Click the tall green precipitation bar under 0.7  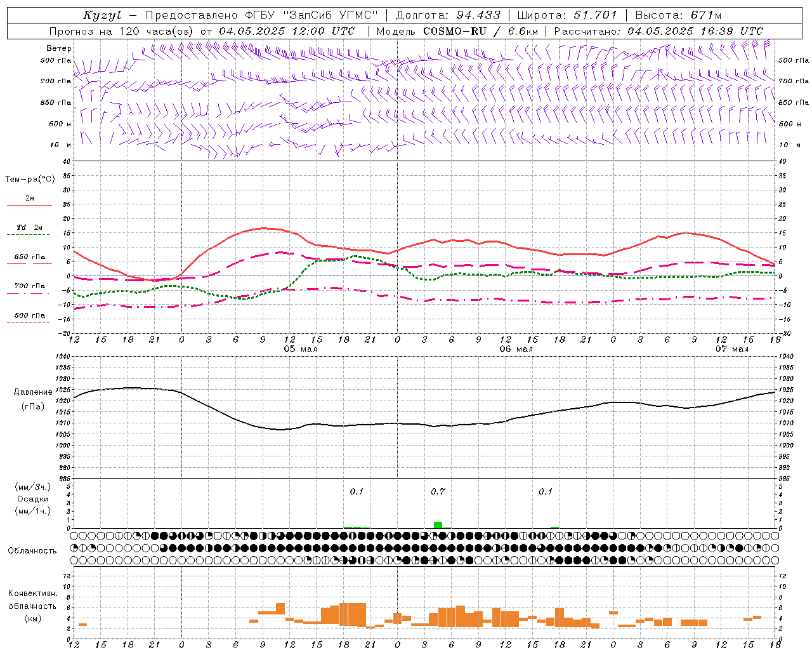438,525
